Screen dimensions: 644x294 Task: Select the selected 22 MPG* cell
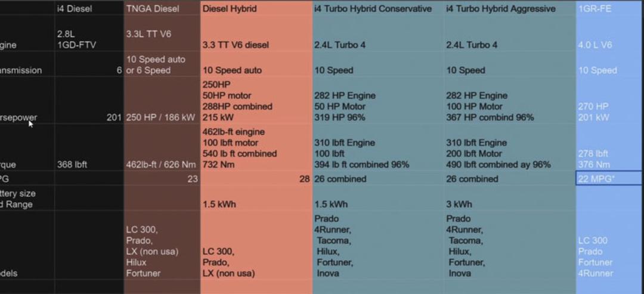click(x=609, y=178)
